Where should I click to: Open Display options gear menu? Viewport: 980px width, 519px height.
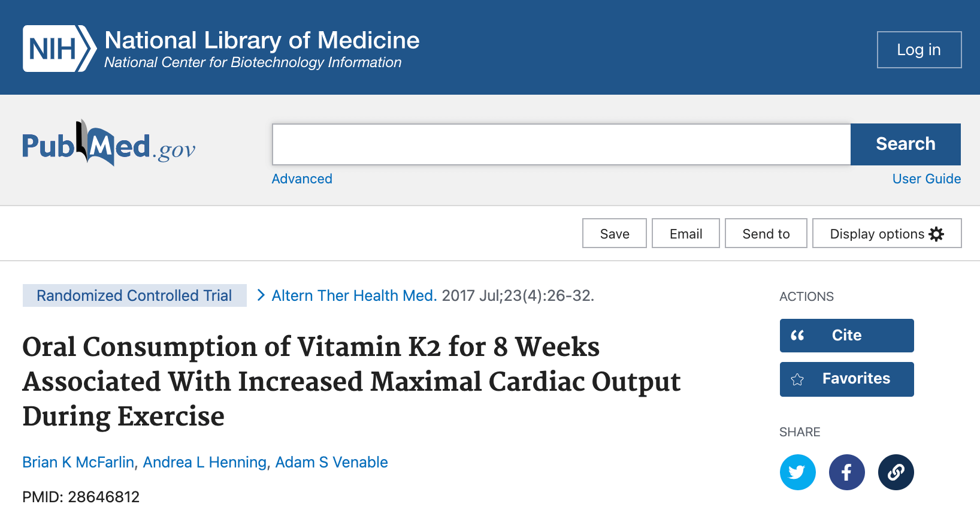886,234
